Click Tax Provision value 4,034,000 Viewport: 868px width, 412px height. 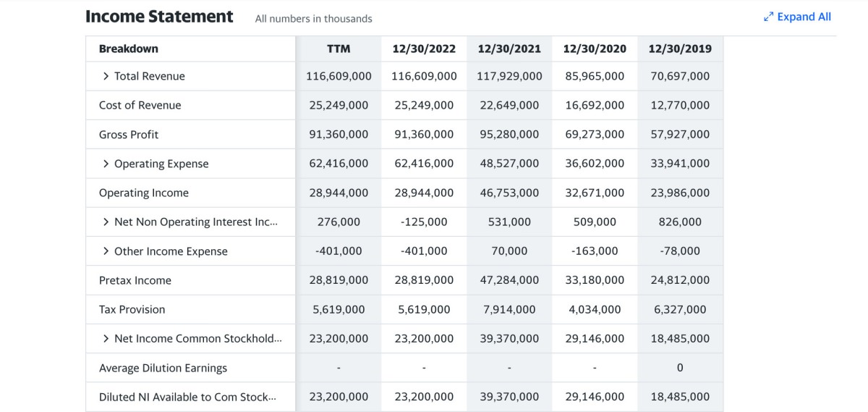[x=595, y=309]
